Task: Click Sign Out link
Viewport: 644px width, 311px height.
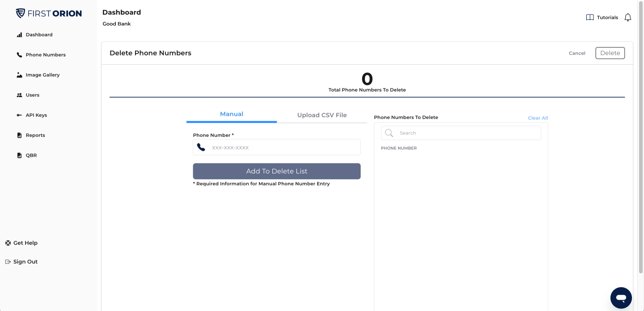Action: tap(25, 262)
